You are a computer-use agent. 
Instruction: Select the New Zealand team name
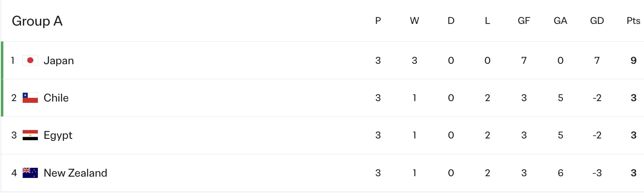point(75,173)
